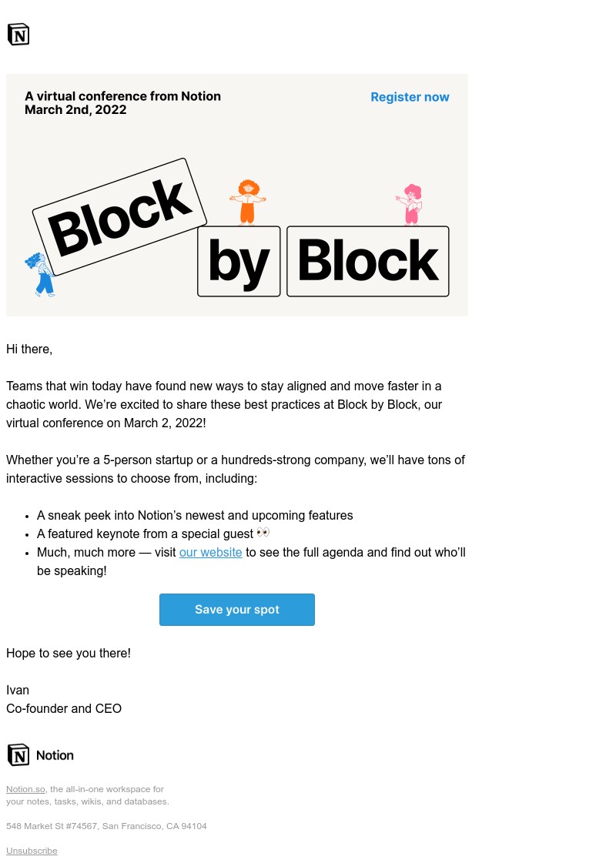This screenshot has height=863, width=616.
Task: Click the Unsubscribe link
Action: pos(32,850)
